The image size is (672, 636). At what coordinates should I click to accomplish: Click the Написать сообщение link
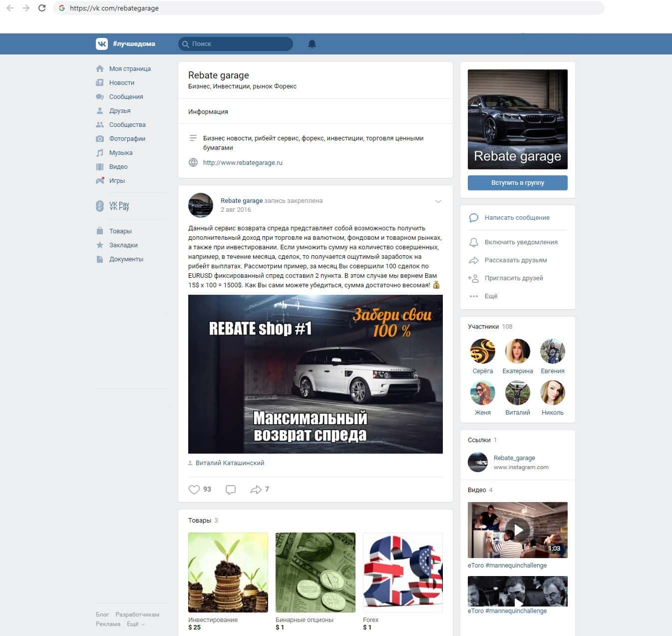tap(517, 218)
